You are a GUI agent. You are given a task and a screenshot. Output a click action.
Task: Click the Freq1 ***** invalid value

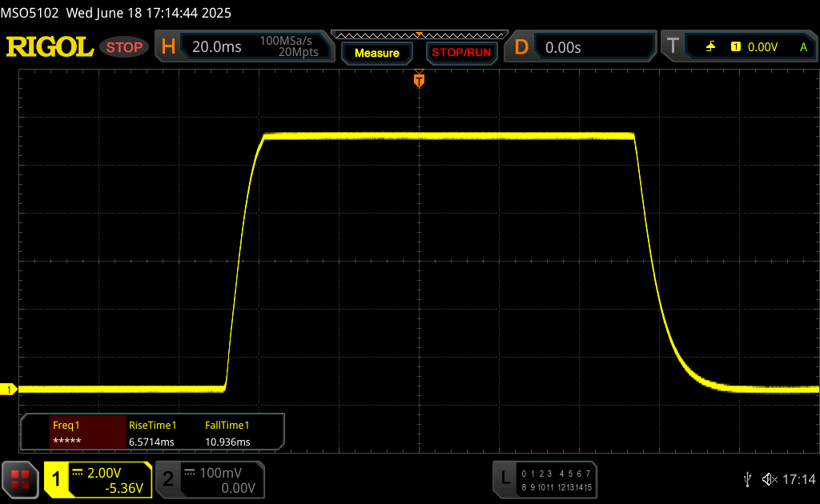click(67, 442)
